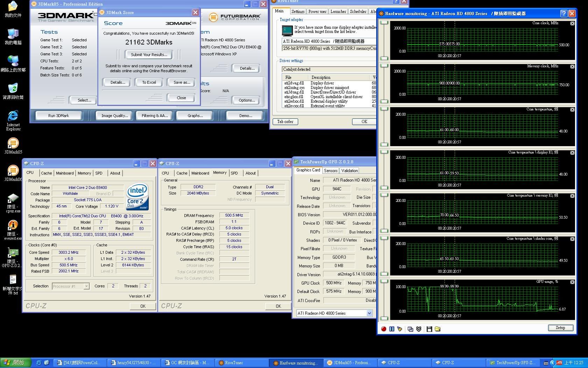Close the GPU usage graph panel

(x=572, y=282)
